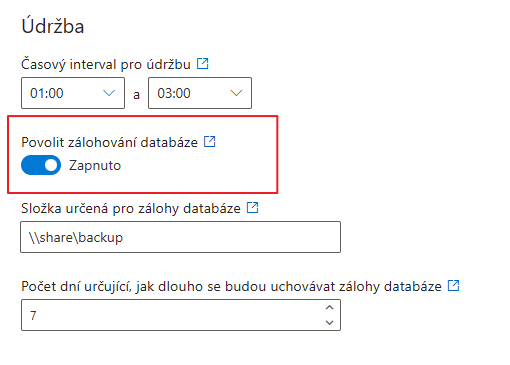The width and height of the screenshot is (510, 365).
Task: Increase backup retention days with up arrow
Action: (x=329, y=307)
